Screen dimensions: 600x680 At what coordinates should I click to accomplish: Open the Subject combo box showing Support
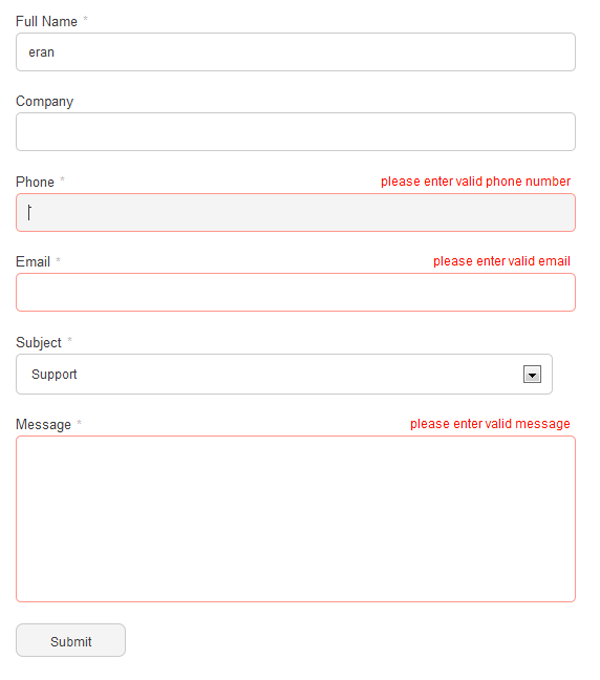tap(284, 374)
